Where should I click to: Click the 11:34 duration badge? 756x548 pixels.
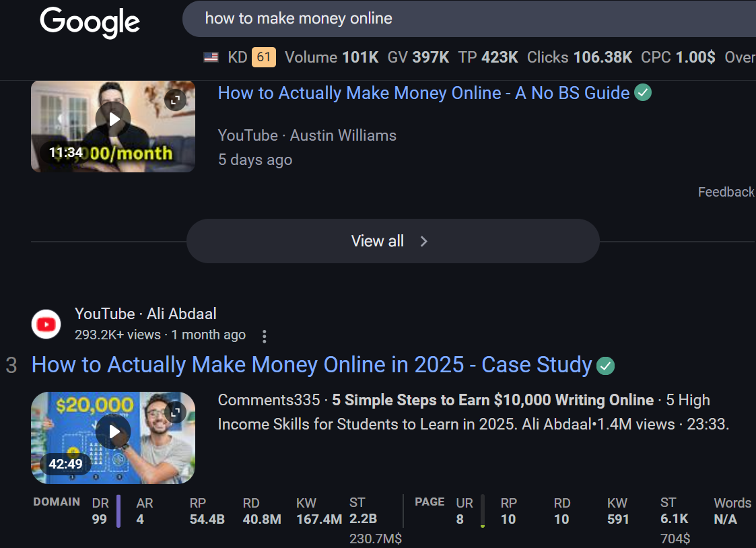pos(65,153)
